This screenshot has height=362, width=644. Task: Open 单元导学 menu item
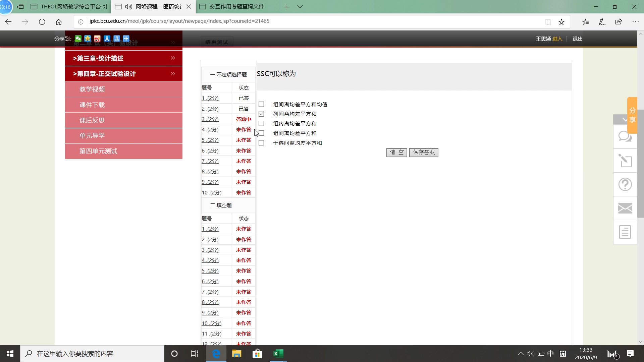coord(124,136)
